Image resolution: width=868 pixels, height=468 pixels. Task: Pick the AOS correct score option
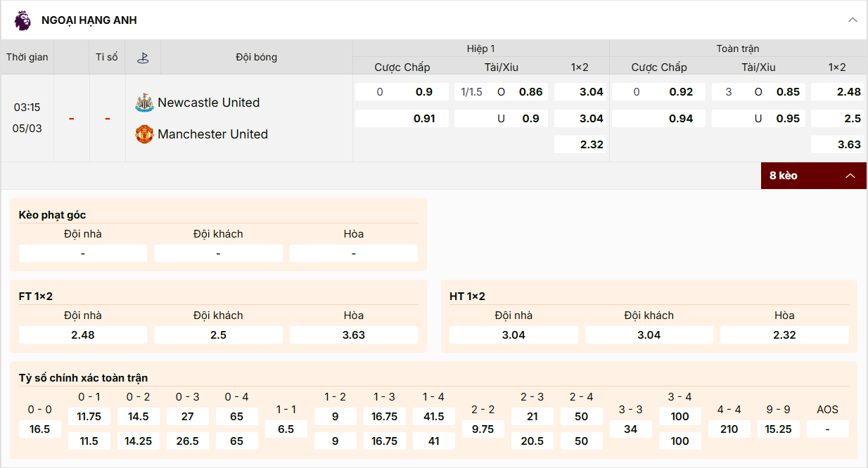[x=827, y=429]
